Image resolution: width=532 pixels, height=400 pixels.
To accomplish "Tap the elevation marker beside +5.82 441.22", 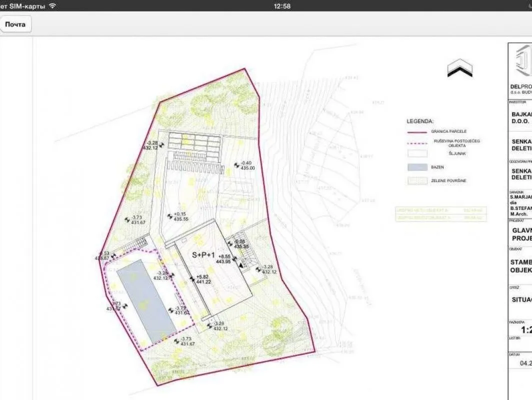I will (192, 279).
